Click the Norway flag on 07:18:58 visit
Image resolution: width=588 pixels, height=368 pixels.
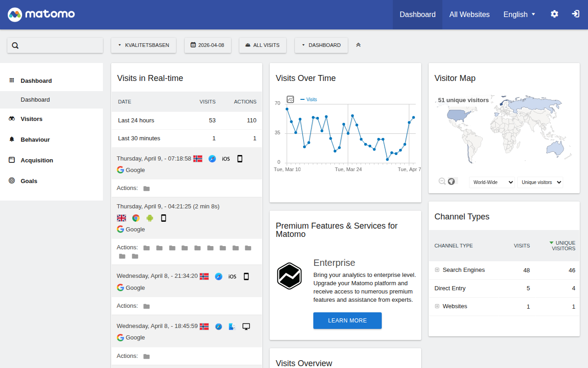tap(198, 159)
